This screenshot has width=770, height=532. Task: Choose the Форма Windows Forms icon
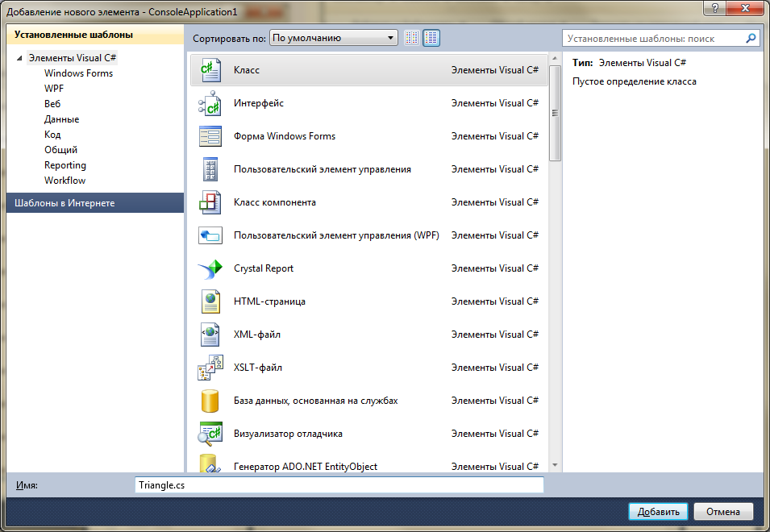pyautogui.click(x=210, y=136)
